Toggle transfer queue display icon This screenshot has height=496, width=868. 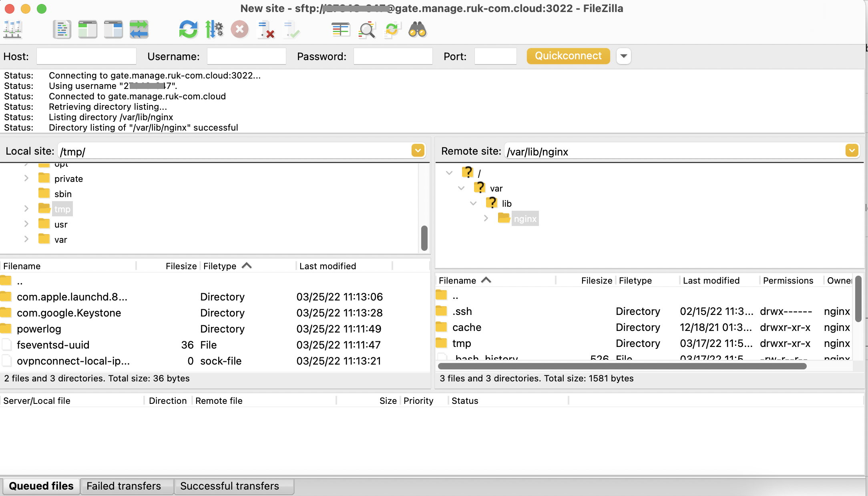[139, 30]
